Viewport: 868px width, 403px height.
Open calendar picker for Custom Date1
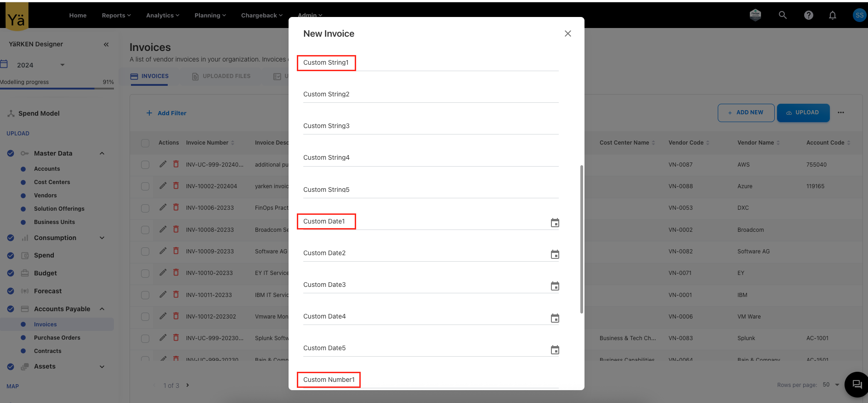555,223
